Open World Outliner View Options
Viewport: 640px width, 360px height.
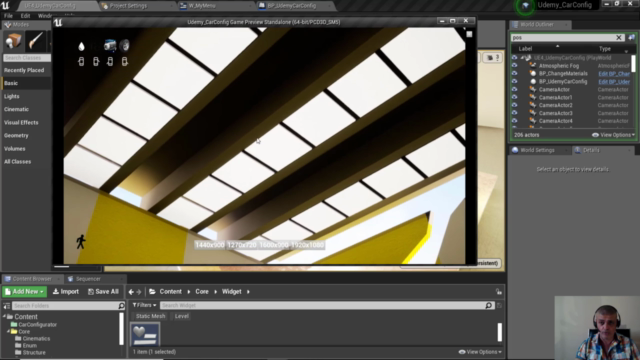pyautogui.click(x=613, y=135)
